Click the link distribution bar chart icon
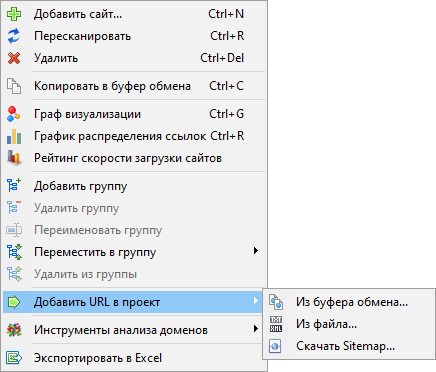Screen dimensions: 436x372 [x=14, y=136]
